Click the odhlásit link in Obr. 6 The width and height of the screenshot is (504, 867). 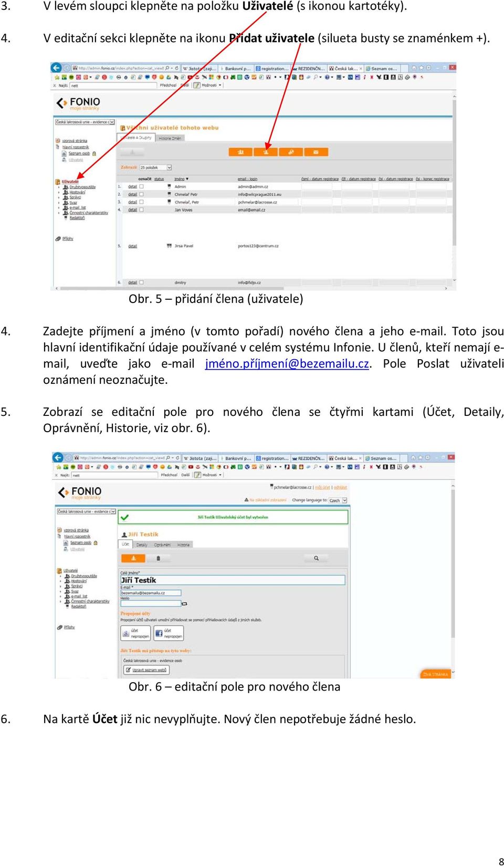[x=340, y=487]
